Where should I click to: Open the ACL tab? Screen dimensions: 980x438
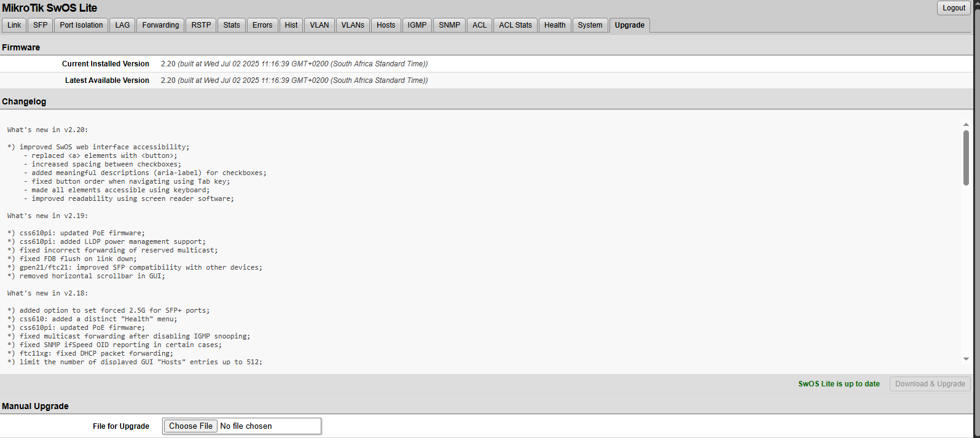coord(479,25)
